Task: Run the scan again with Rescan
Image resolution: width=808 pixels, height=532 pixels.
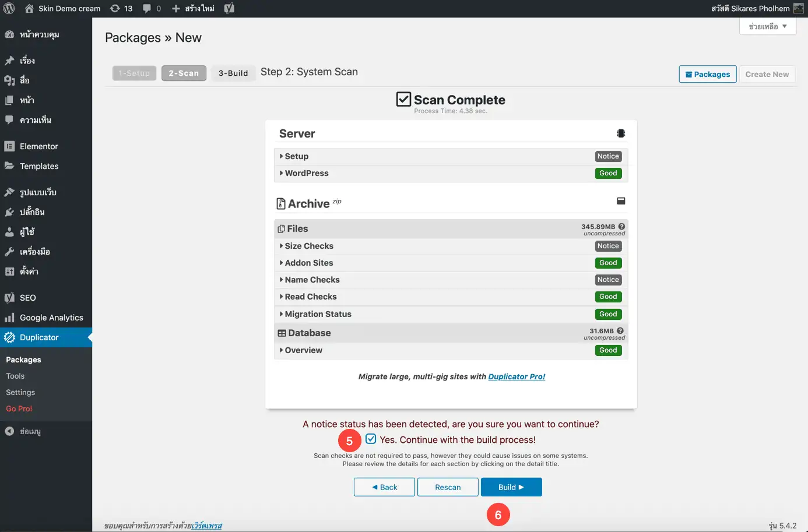Action: click(x=448, y=487)
